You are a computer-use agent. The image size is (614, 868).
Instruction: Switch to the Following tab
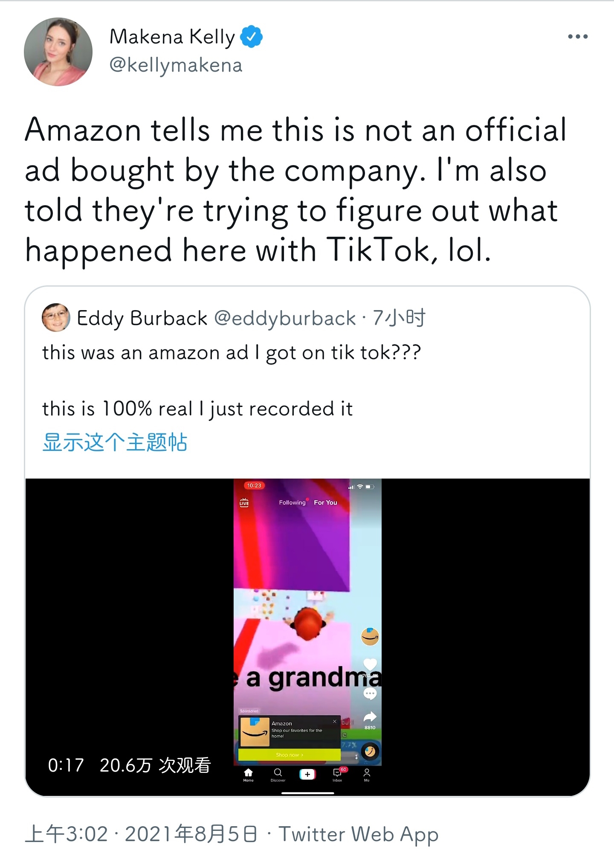(x=292, y=502)
